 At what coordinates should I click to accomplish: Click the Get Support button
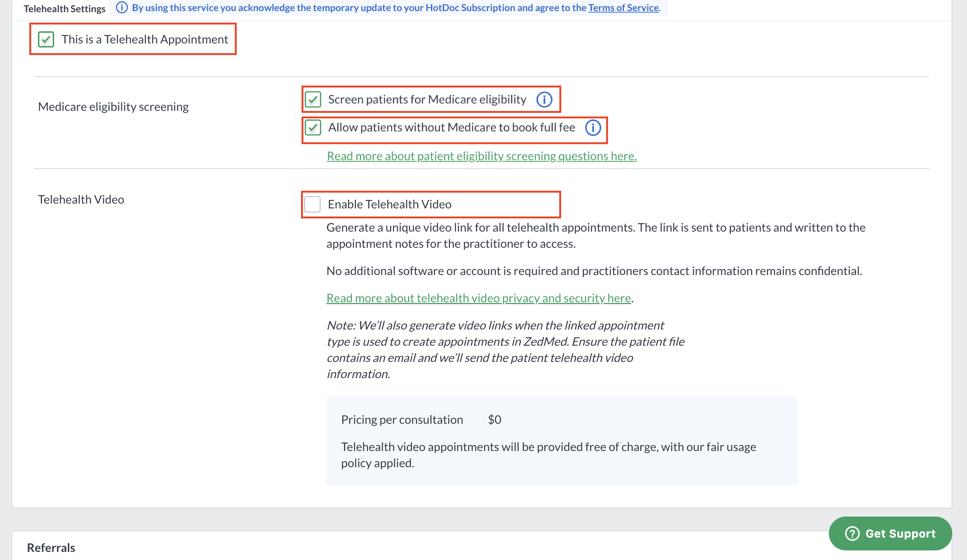890,533
